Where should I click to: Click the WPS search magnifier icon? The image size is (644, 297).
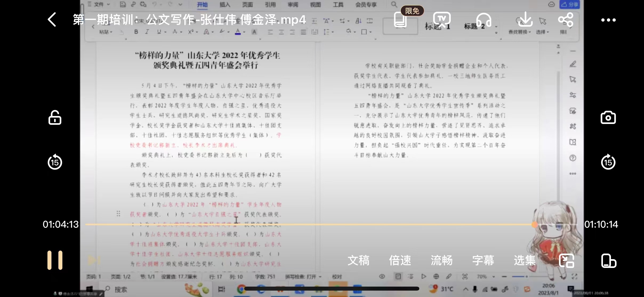click(x=394, y=4)
